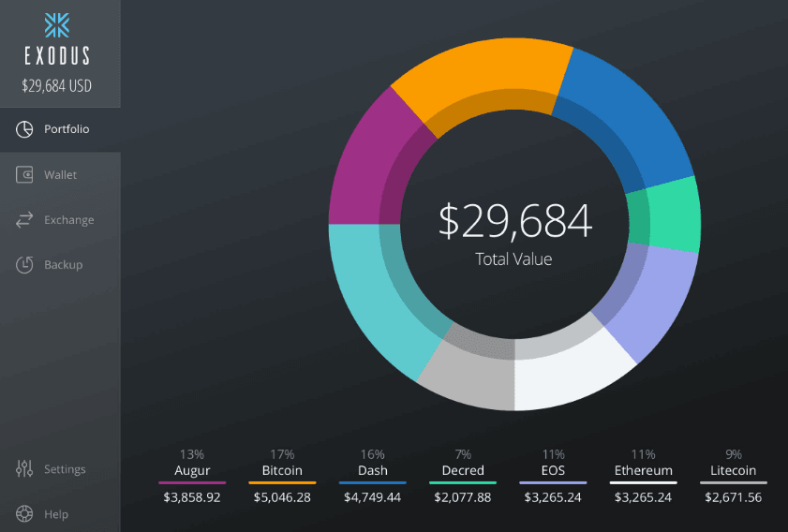Click the Wallet icon in sidebar

click(24, 175)
